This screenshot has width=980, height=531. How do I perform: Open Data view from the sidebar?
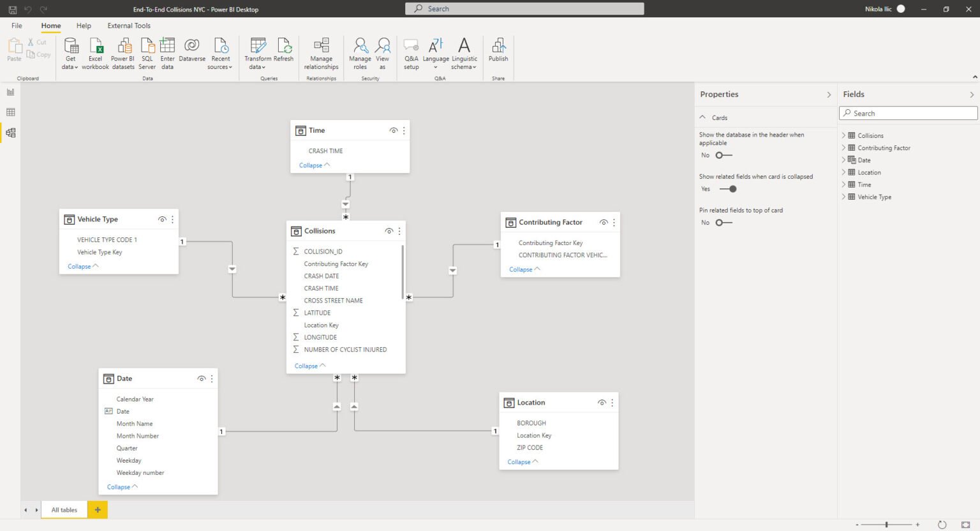[x=10, y=112]
